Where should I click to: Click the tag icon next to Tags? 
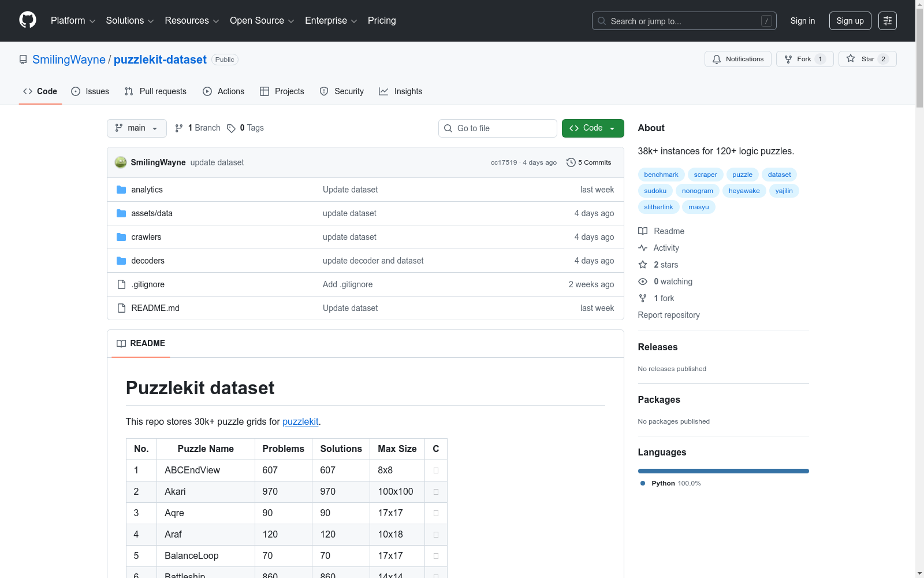coord(231,128)
